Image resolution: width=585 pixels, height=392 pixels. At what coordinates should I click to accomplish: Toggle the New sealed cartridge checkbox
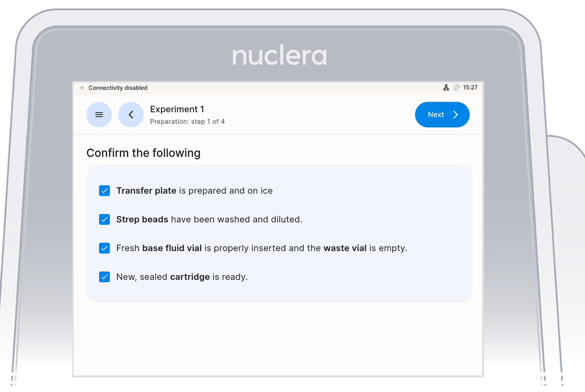point(105,277)
